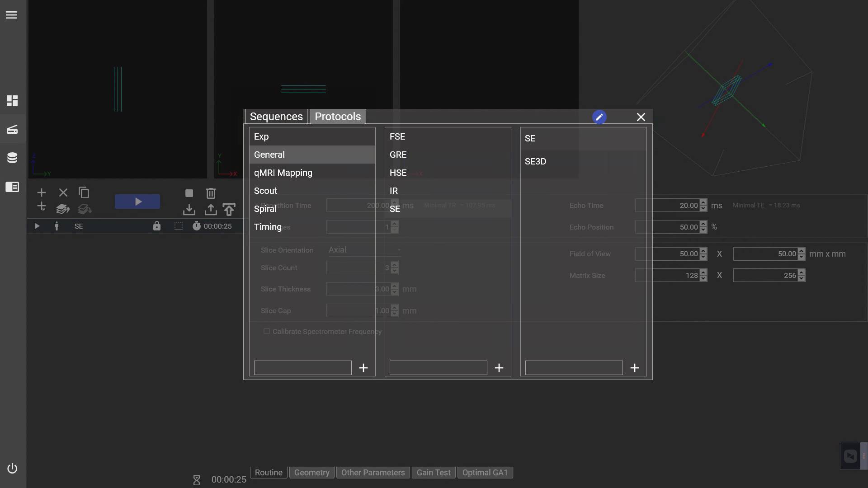Switch to the Sequences tab
Image resolution: width=868 pixels, height=488 pixels.
click(276, 117)
